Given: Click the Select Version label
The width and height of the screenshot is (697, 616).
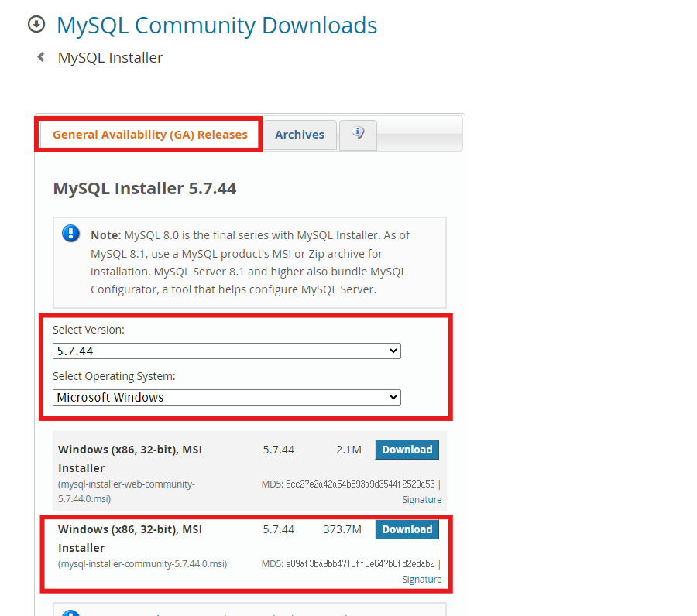Looking at the screenshot, I should click(88, 330).
